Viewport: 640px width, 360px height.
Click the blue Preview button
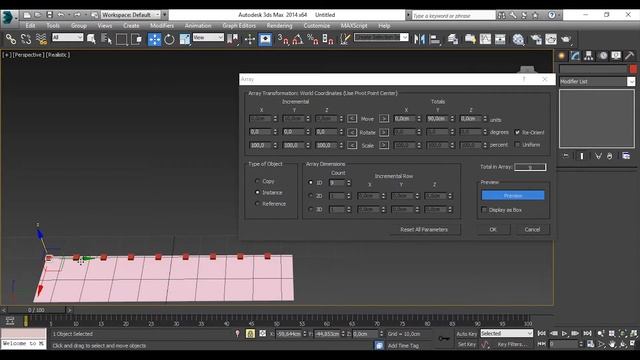pos(513,196)
